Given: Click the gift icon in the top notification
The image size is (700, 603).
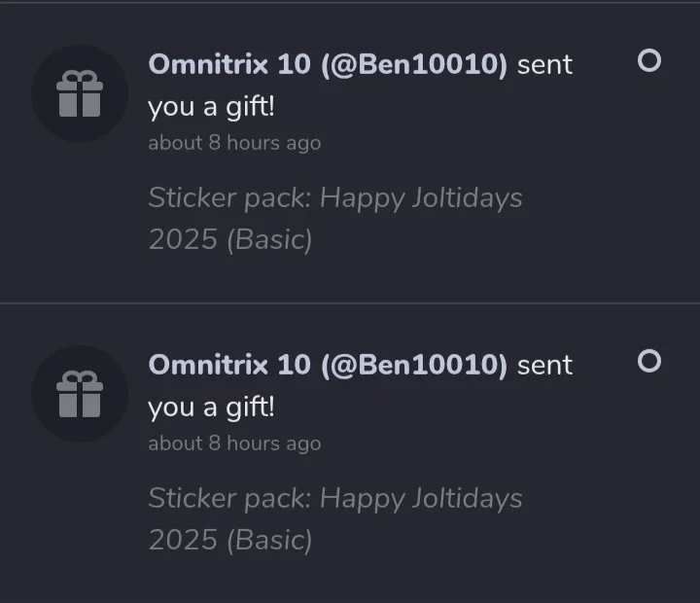Looking at the screenshot, I should point(79,94).
